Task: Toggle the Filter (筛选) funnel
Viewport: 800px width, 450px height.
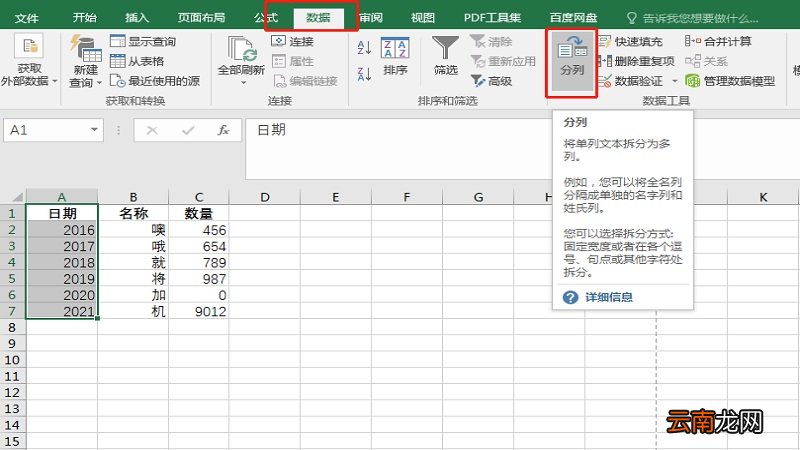Action: [445, 56]
